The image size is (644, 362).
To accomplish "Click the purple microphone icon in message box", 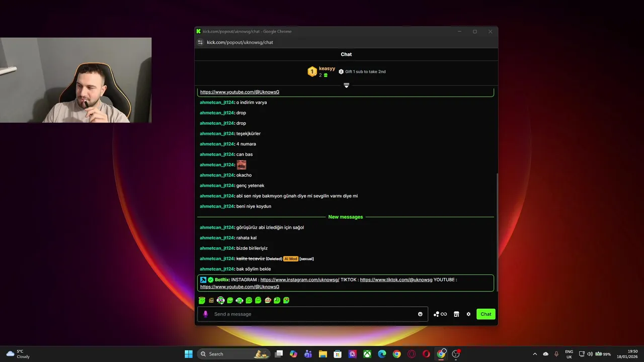I will [205, 314].
